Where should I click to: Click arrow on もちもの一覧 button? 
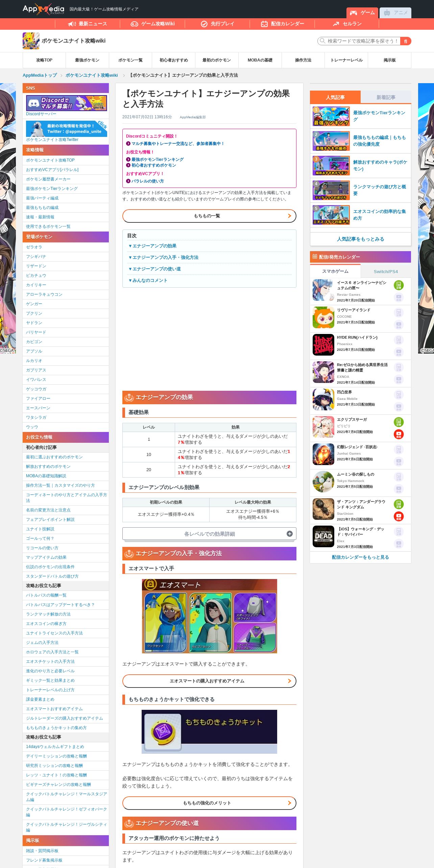tap(289, 216)
